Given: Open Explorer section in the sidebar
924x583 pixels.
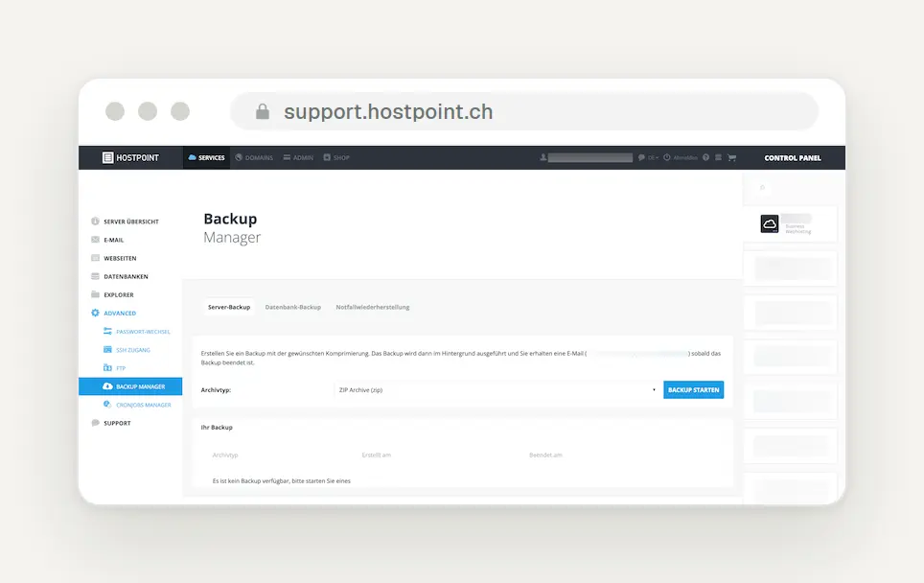Looking at the screenshot, I should [x=112, y=294].
